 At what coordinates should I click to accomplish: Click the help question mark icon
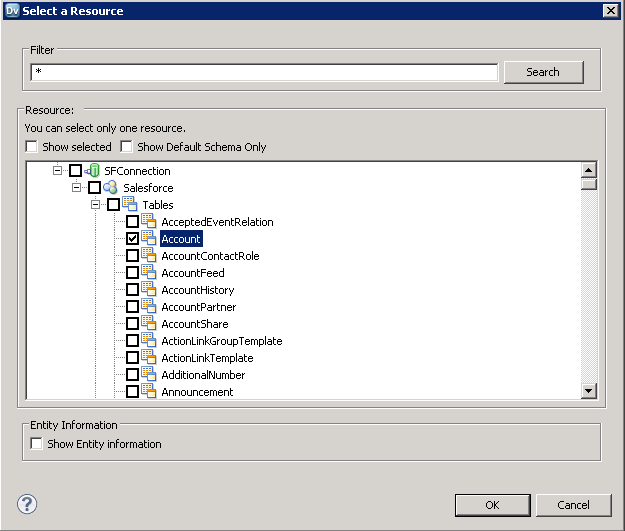click(x=28, y=504)
